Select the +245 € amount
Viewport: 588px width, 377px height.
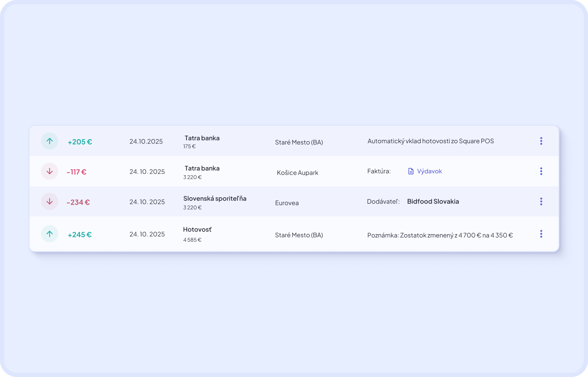(80, 234)
